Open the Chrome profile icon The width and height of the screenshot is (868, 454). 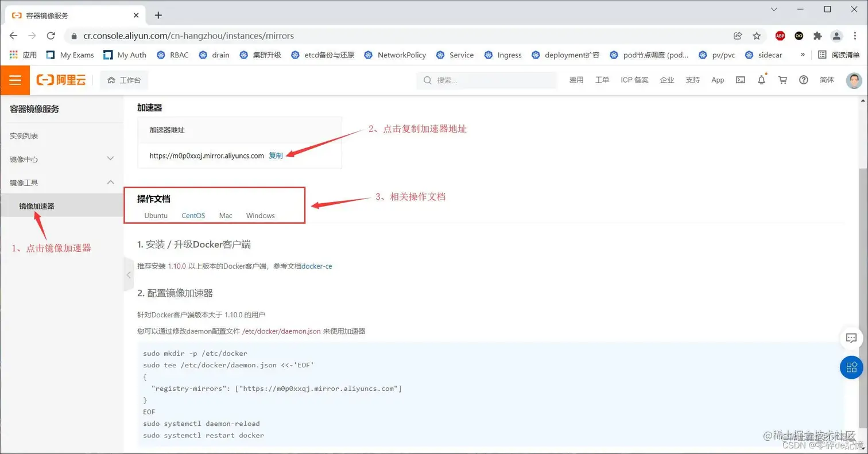pos(837,36)
